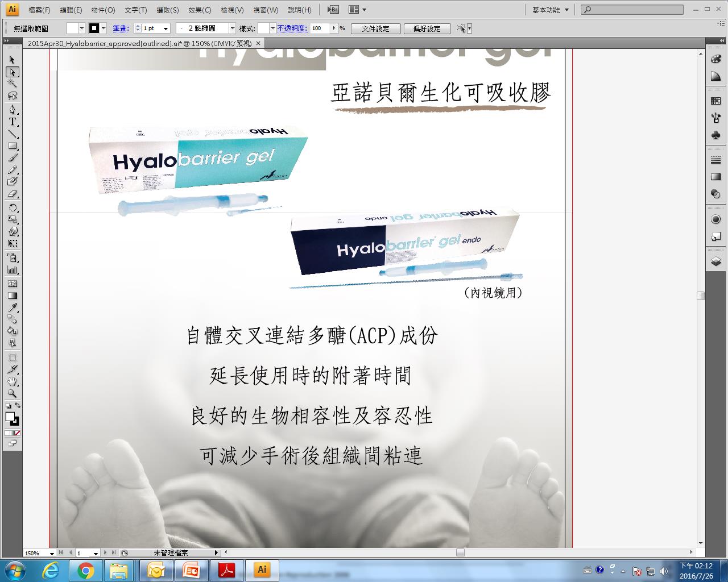
Task: Open Google Chrome from the taskbar
Action: point(85,570)
